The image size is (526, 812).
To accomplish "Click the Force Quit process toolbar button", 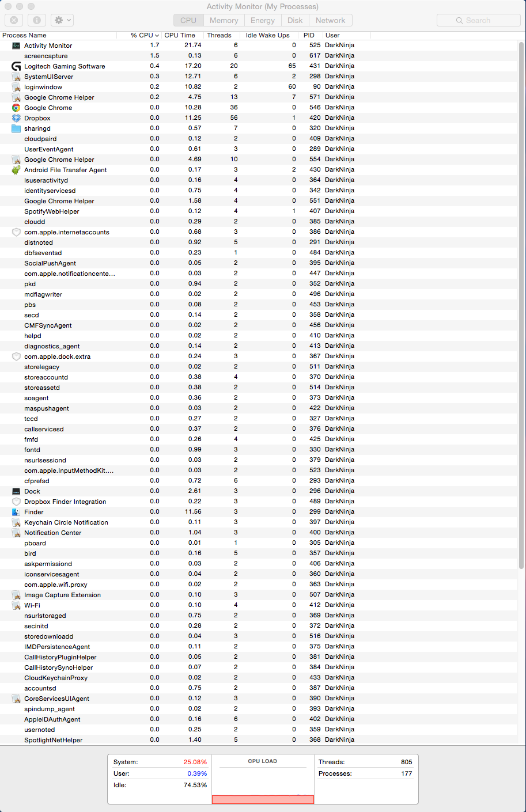I will pos(14,20).
